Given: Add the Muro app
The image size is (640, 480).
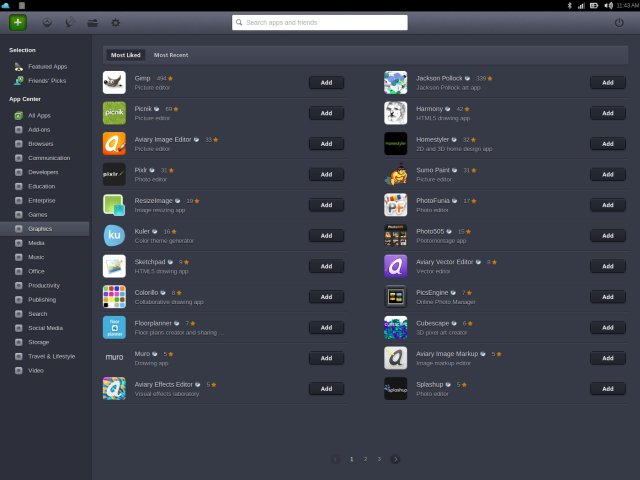Looking at the screenshot, I should [x=327, y=358].
